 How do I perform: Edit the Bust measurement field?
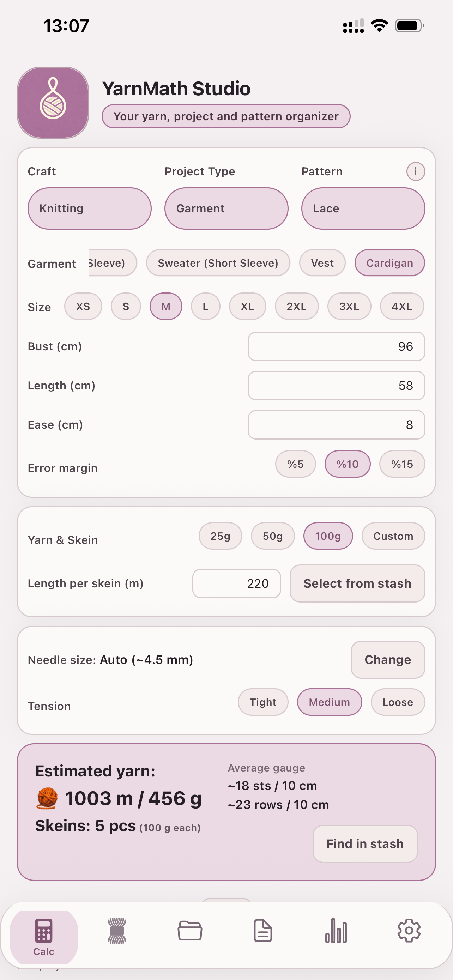[336, 346]
